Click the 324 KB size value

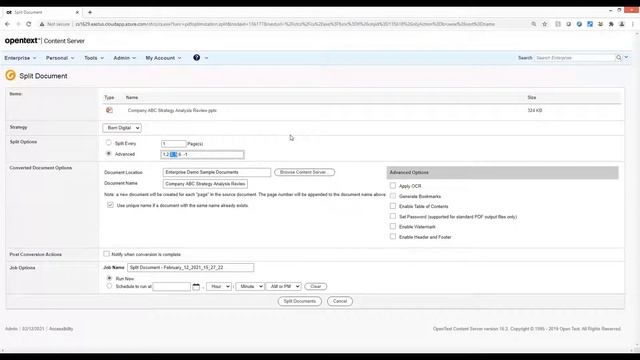tap(535, 110)
